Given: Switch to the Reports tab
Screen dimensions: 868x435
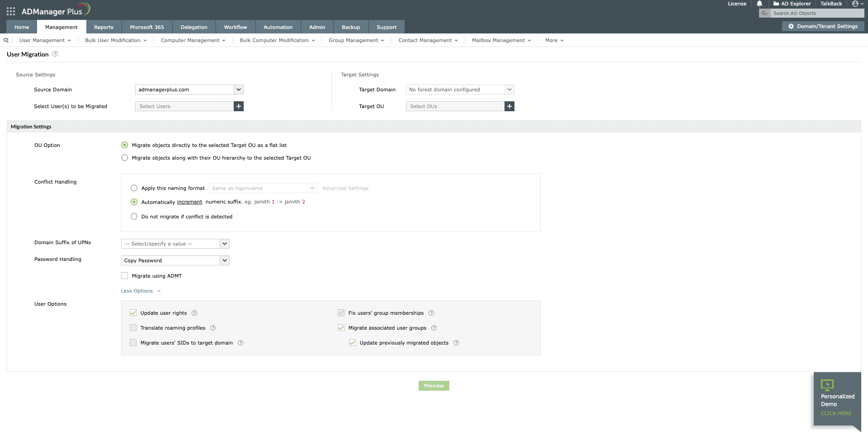Looking at the screenshot, I should [x=104, y=27].
